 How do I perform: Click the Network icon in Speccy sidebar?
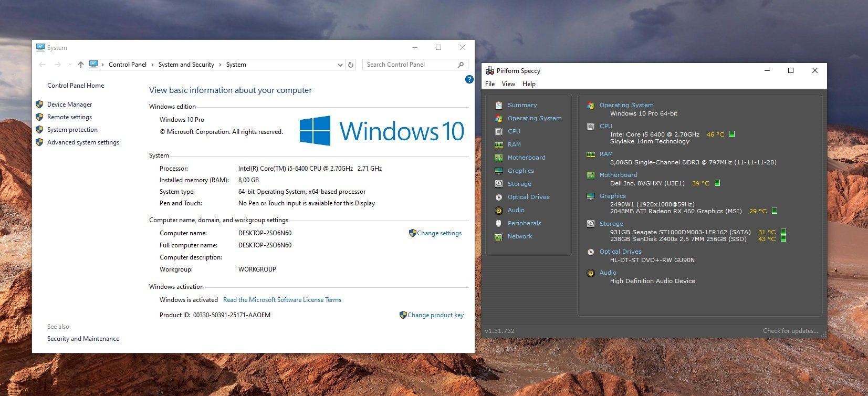click(x=499, y=236)
